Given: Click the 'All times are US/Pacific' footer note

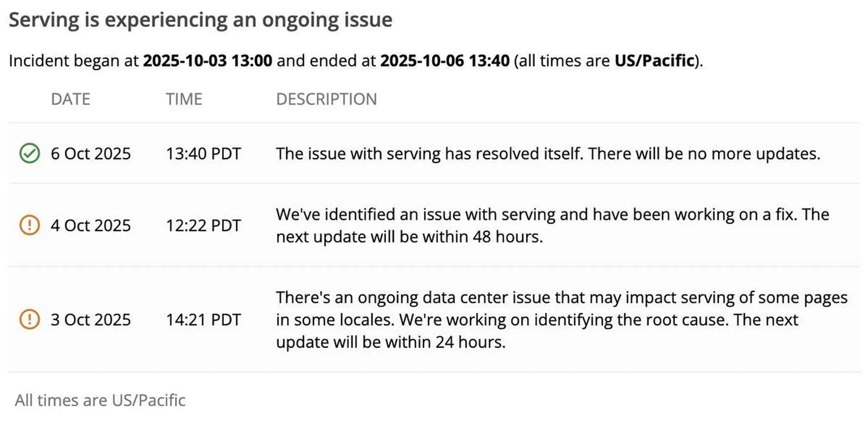Looking at the screenshot, I should coord(100,400).
